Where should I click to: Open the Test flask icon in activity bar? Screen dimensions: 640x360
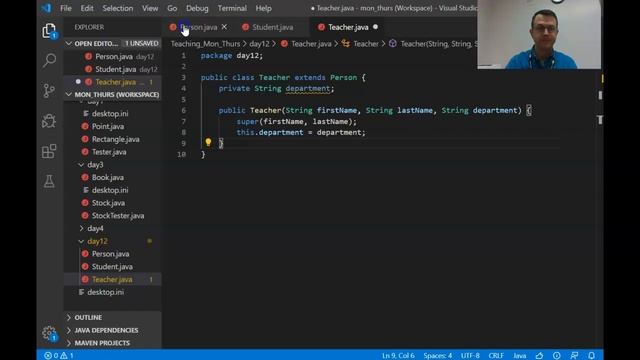[49, 181]
